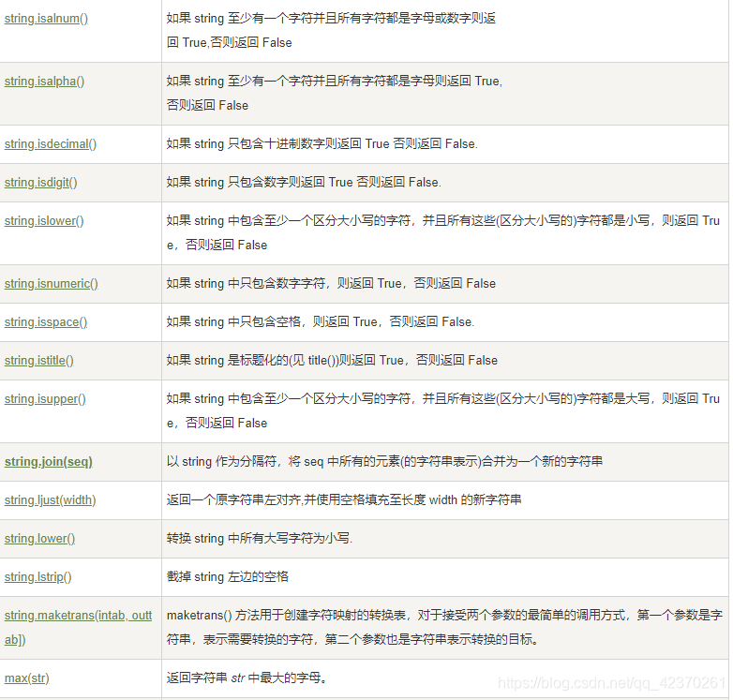
Task: Click the string.isnumeric() link
Action: point(51,284)
